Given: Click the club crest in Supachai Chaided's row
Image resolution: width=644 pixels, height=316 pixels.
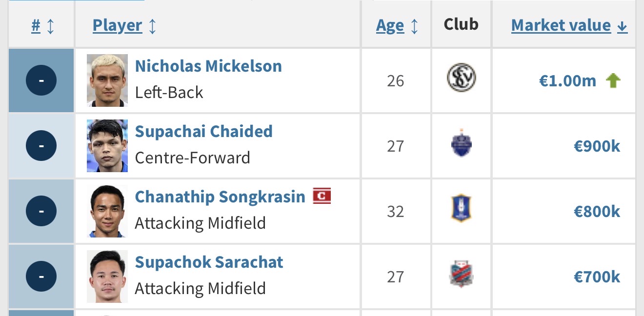Looking at the screenshot, I should click(461, 145).
